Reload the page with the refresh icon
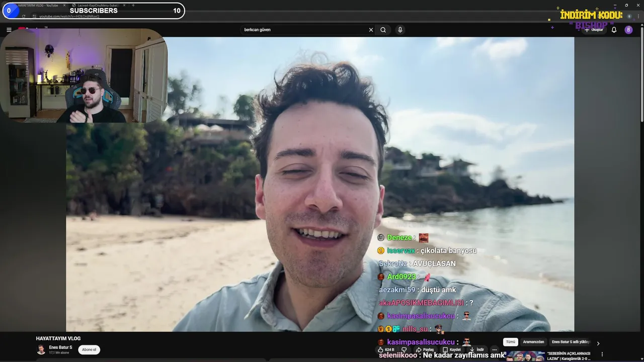This screenshot has width=644, height=362. (x=24, y=16)
